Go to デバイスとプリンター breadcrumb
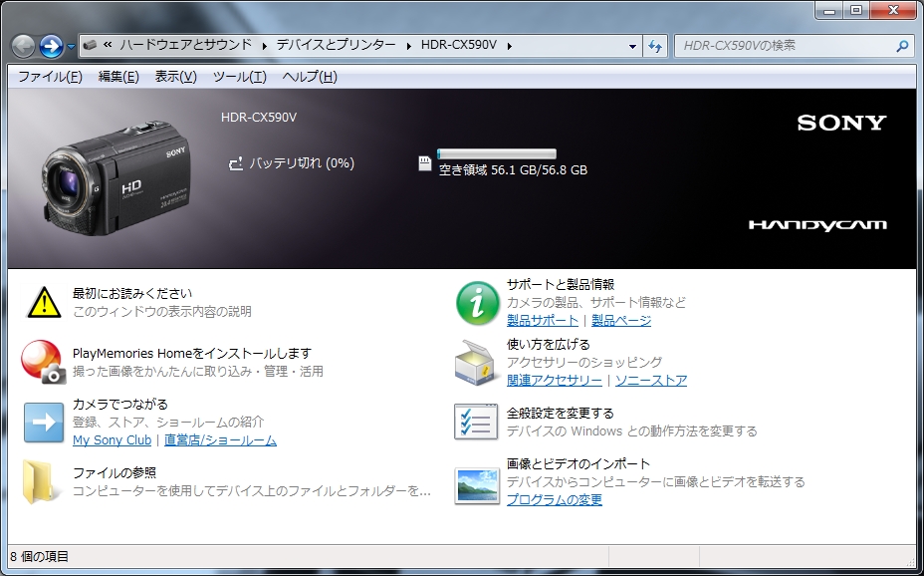The image size is (924, 576). click(x=337, y=45)
